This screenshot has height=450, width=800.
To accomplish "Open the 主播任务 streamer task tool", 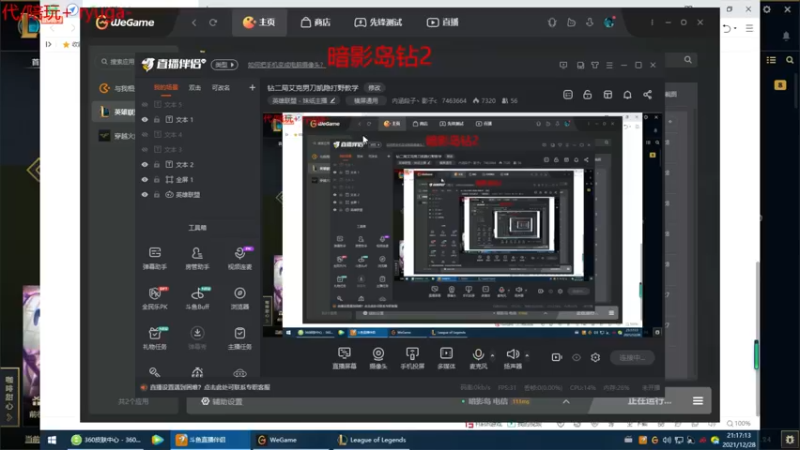I will tap(239, 338).
